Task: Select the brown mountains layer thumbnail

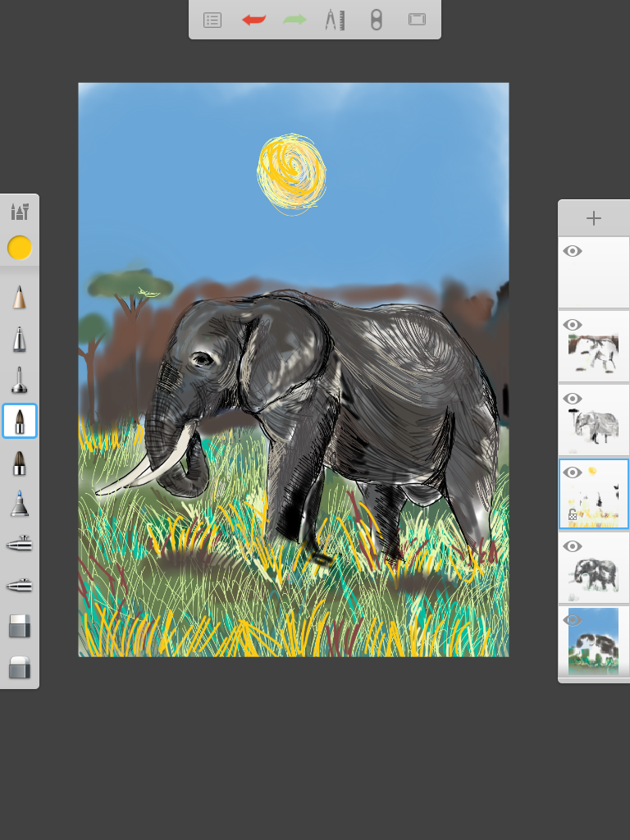Action: 594,347
